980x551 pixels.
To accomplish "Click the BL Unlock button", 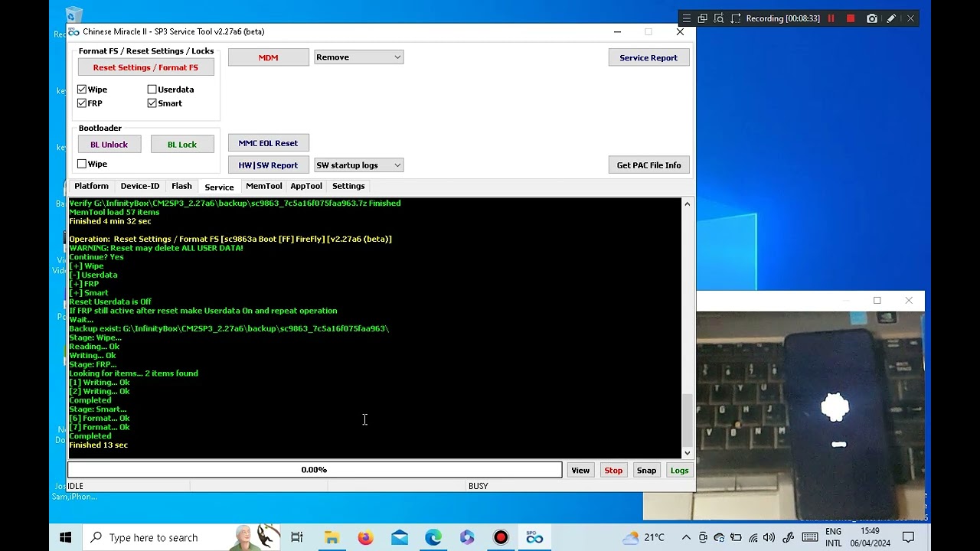I will [109, 145].
